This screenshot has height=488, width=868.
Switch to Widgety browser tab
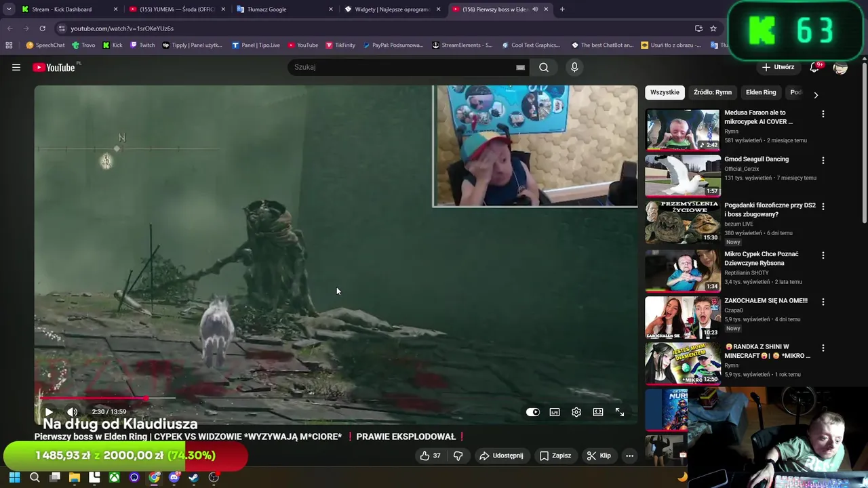click(393, 9)
